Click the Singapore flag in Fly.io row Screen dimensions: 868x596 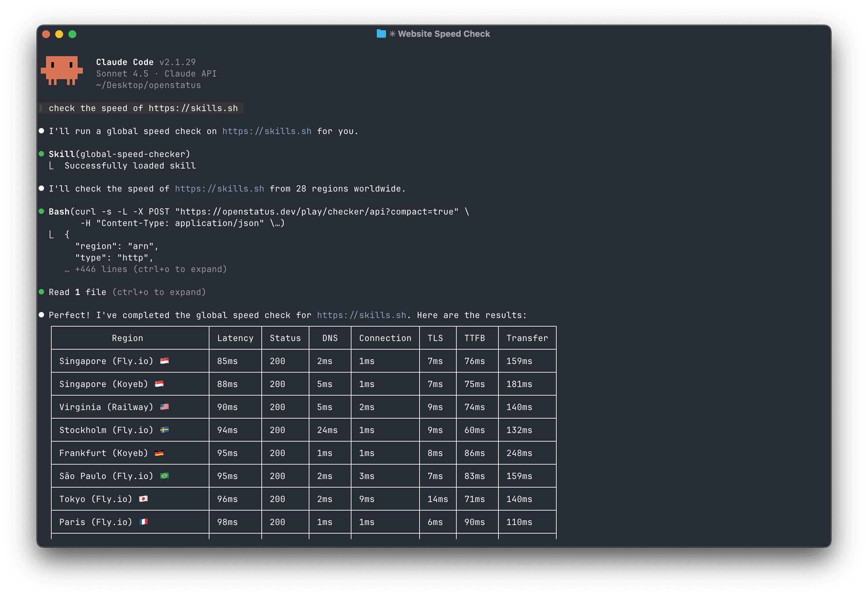(164, 361)
